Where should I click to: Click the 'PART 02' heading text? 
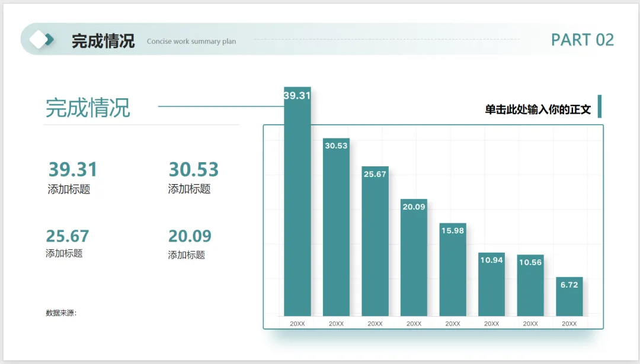pos(582,40)
